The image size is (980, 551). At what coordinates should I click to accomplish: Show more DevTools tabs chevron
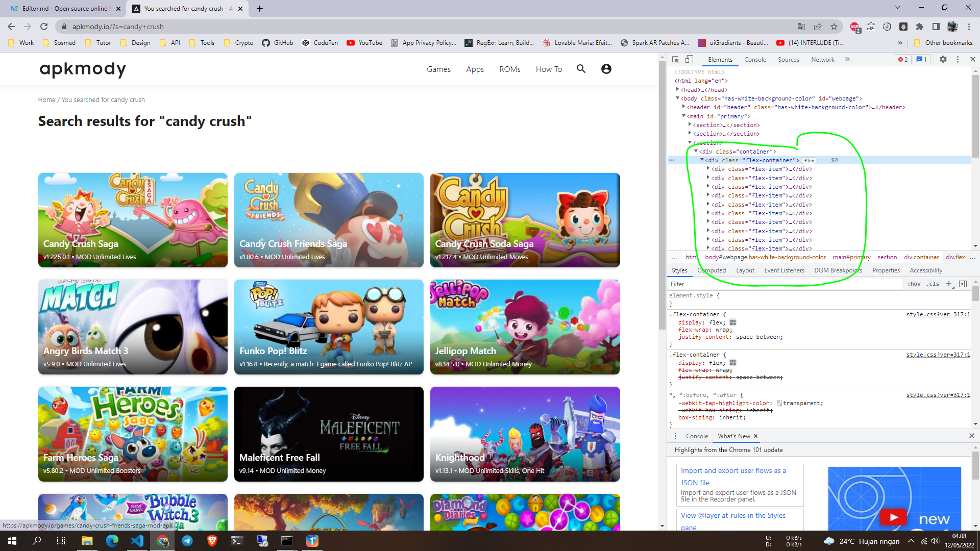(x=847, y=60)
